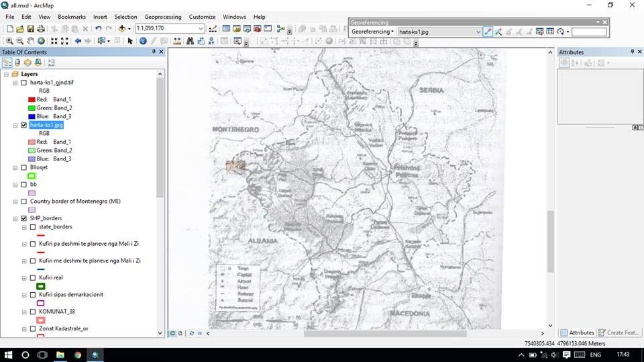644x362 pixels.
Task: Open the georeferencing layer dropdown
Action: pos(478,32)
